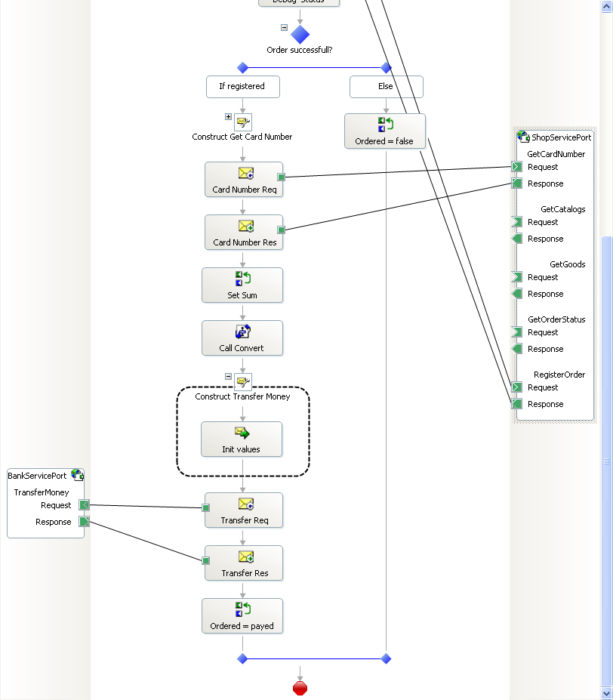Click the RegisterOrder operation label

(x=559, y=375)
